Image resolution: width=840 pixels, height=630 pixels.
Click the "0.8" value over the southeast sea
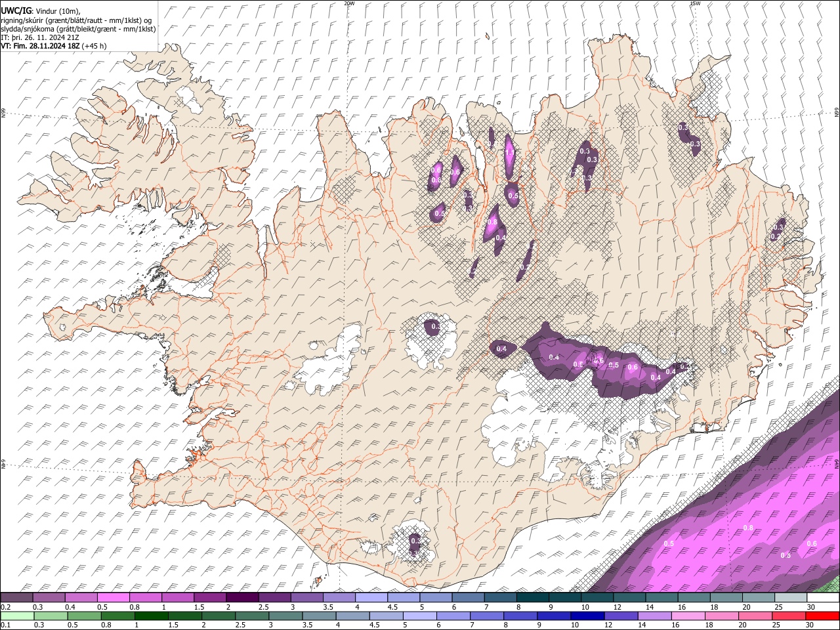(748, 528)
